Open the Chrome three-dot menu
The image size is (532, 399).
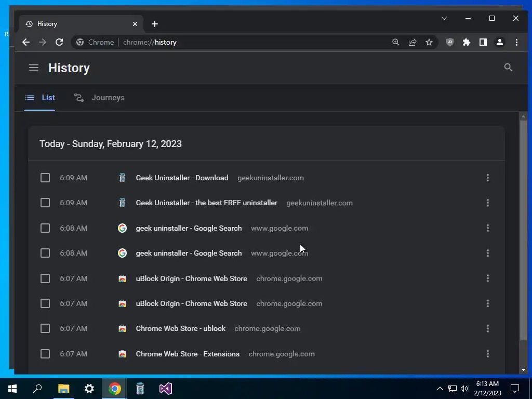click(516, 42)
